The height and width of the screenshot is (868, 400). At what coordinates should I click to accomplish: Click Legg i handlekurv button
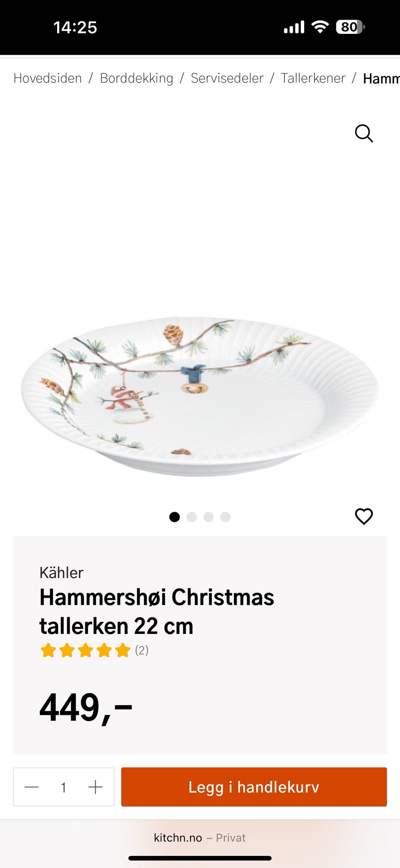click(254, 787)
